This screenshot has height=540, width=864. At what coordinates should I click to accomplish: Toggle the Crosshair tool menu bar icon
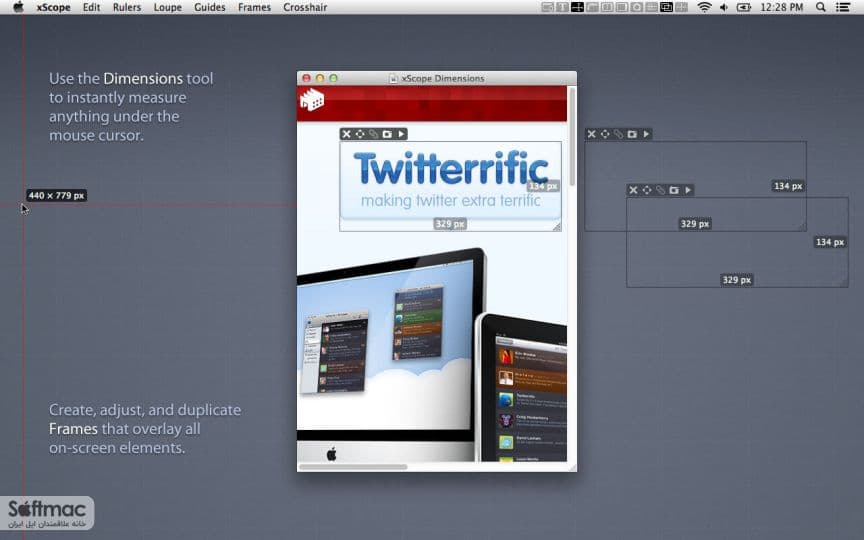click(682, 7)
